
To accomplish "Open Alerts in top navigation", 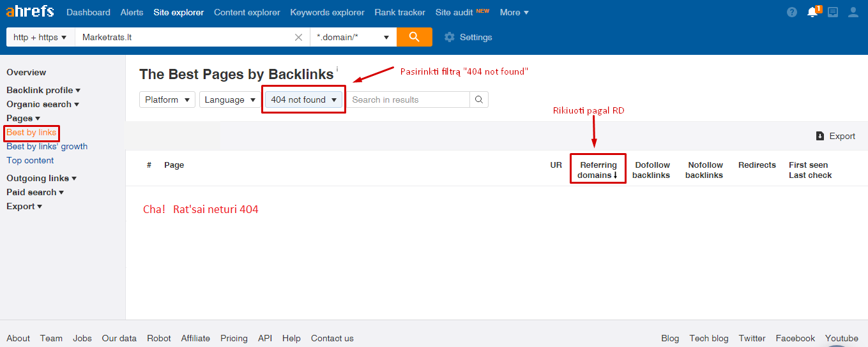I will (x=132, y=12).
